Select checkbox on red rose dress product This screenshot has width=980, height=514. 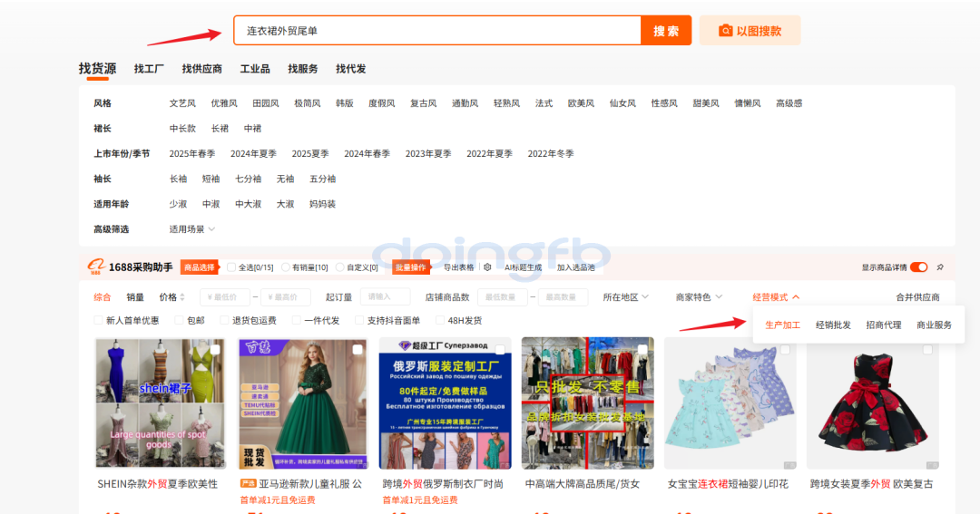tap(927, 349)
